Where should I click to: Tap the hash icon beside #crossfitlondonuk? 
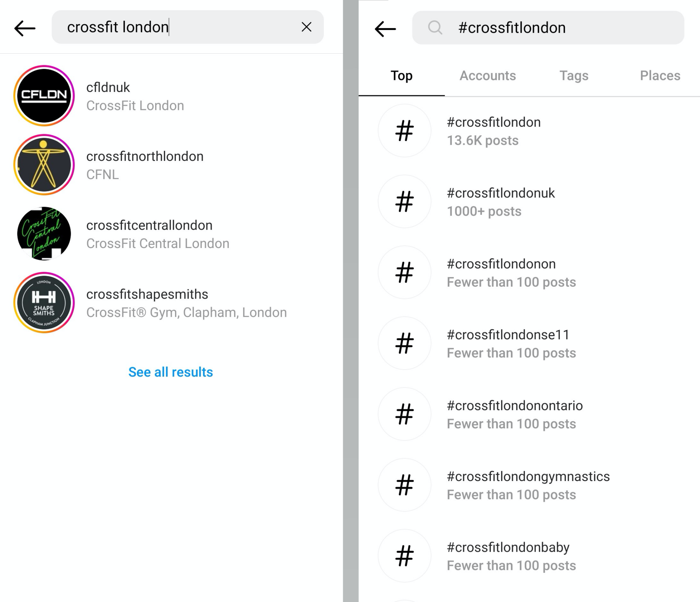click(x=404, y=202)
